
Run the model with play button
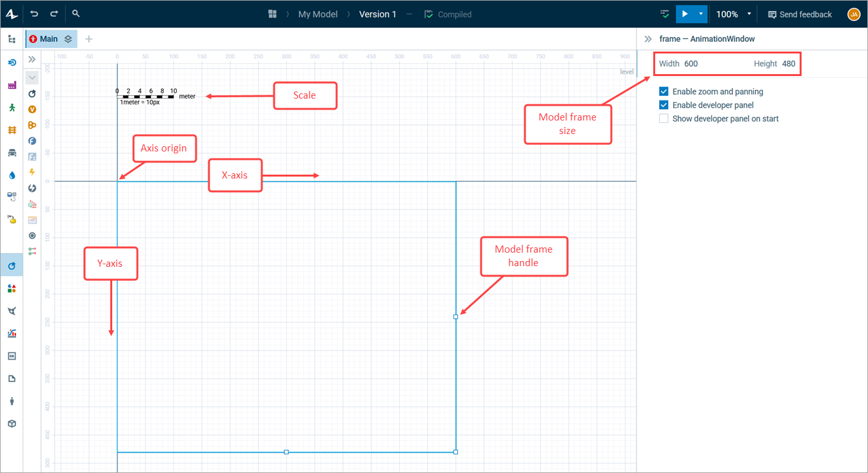pos(685,14)
